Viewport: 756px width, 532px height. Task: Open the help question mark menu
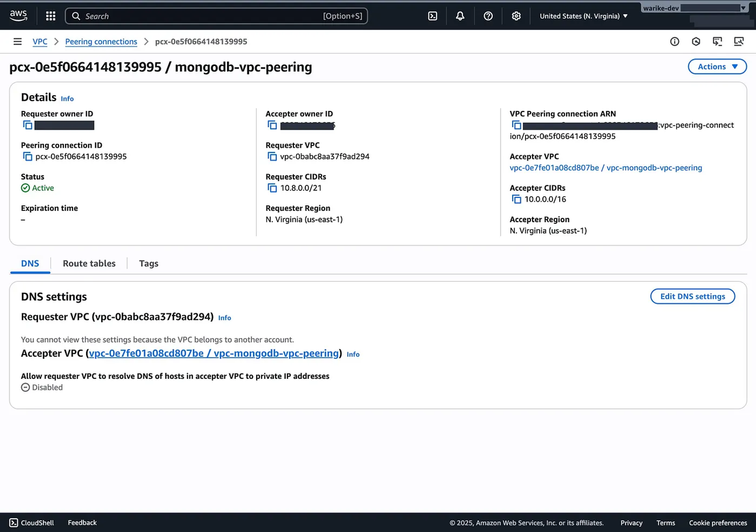(488, 16)
